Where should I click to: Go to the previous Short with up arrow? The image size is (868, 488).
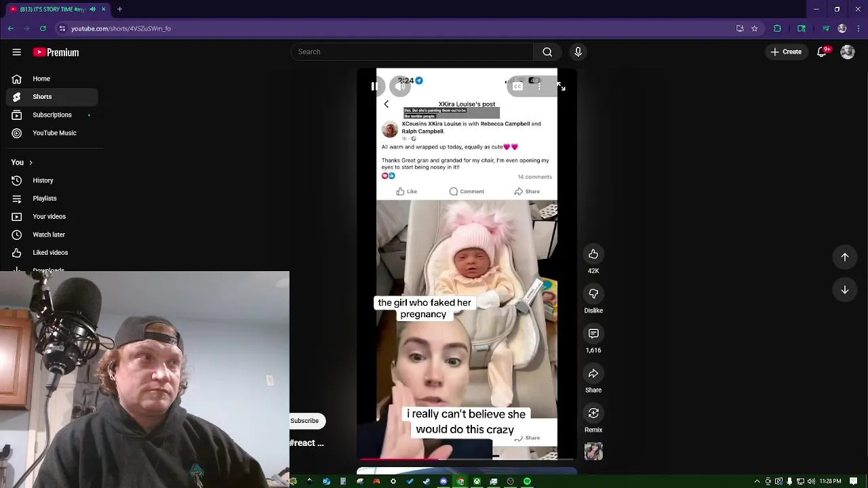tap(845, 257)
